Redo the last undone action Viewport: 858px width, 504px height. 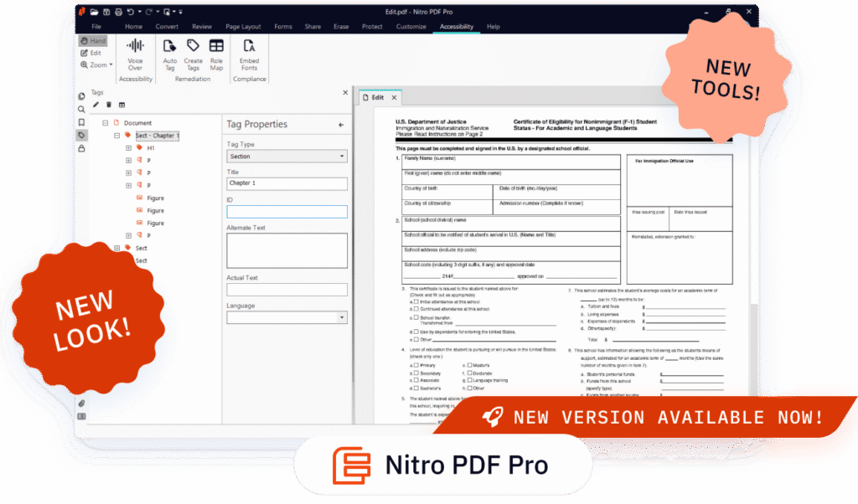click(x=148, y=12)
